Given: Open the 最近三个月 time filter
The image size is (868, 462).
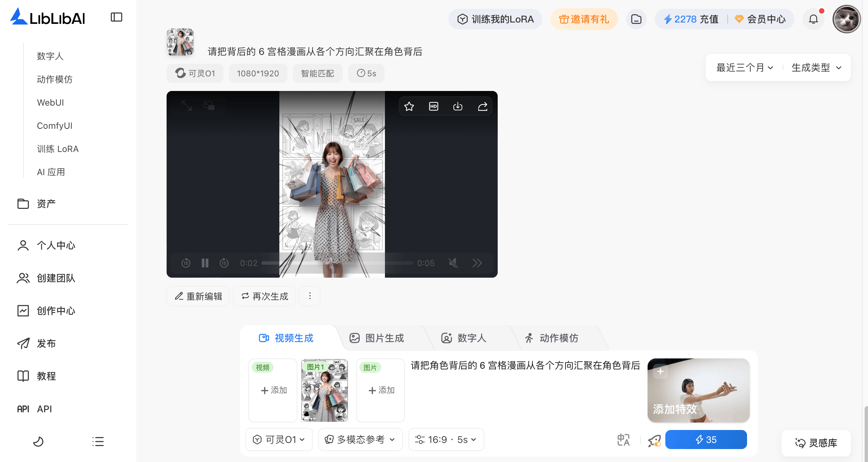Looking at the screenshot, I should 744,67.
